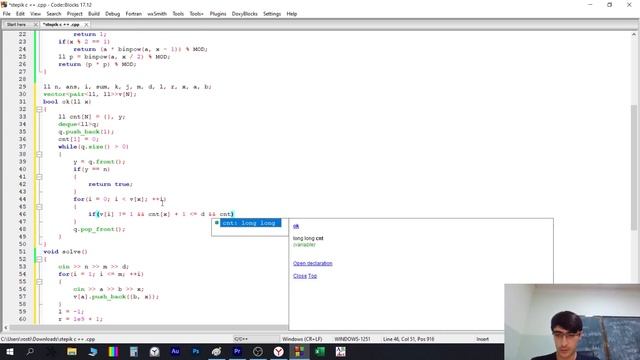Collapse the ok function fold at line 32
The height and width of the screenshot is (360, 640).
(39, 109)
